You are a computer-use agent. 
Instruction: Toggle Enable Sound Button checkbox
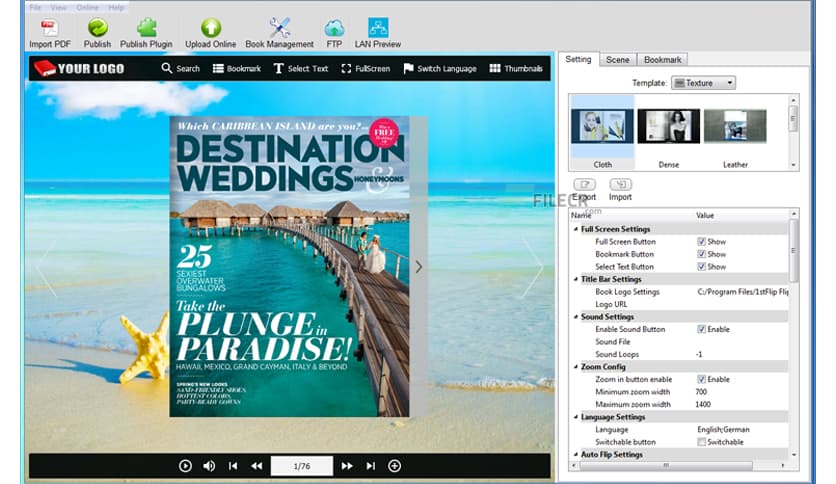pos(701,329)
